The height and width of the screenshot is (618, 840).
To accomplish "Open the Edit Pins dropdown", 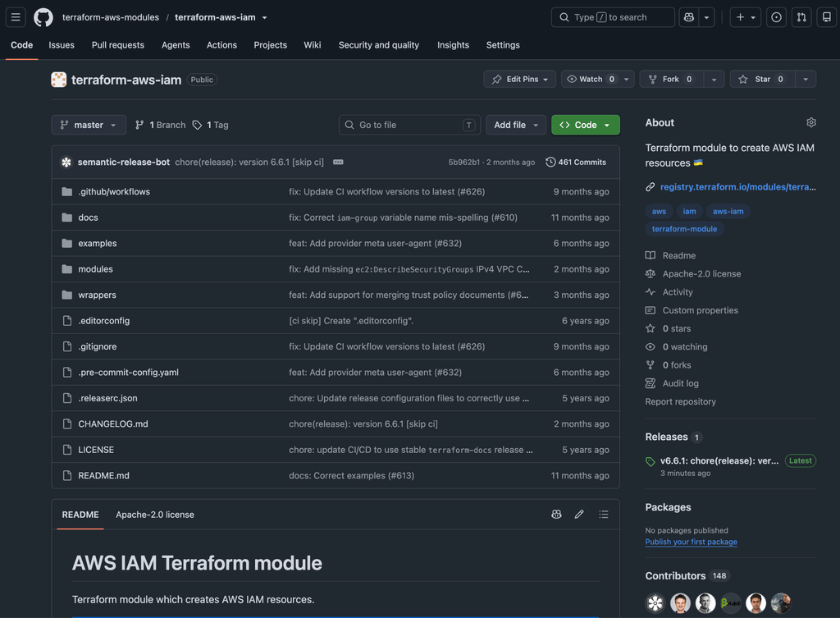I will (519, 80).
